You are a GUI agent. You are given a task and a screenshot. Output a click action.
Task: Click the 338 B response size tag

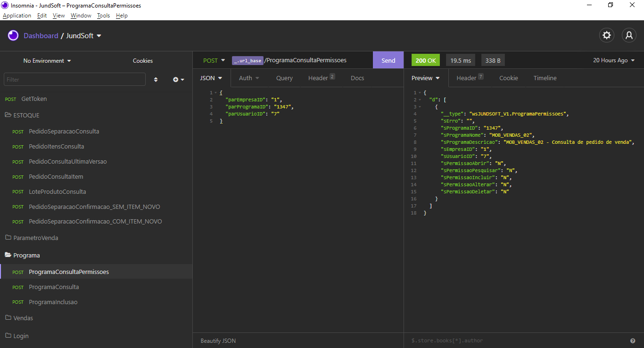tap(493, 60)
